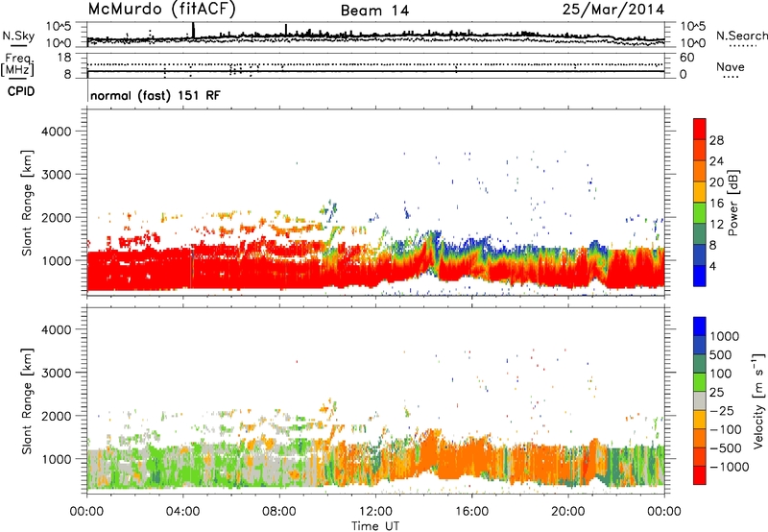This screenshot has height=532, width=768.
Task: Click the '25/Mar/2014' date text
Action: 613,10
